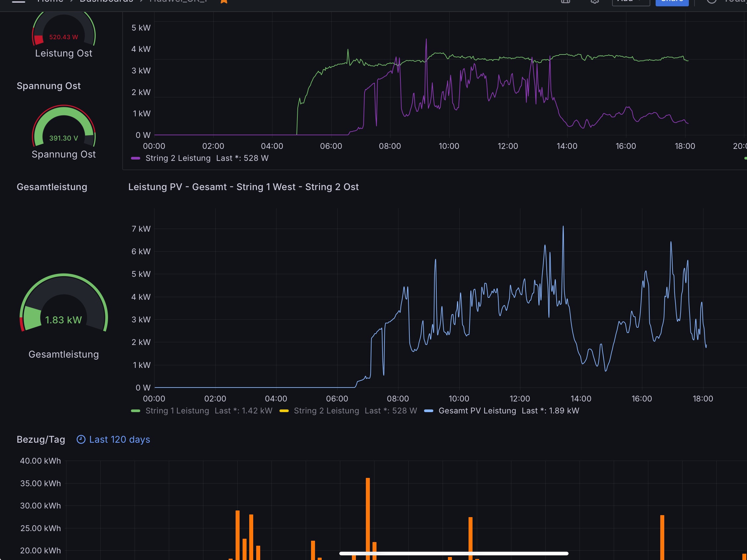Viewport: 747px width, 560px height.
Task: Go to Home in the breadcrumb
Action: click(50, 1)
